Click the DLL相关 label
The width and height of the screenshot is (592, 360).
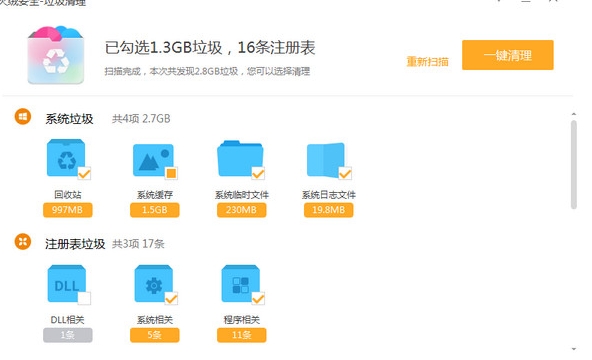click(x=68, y=320)
